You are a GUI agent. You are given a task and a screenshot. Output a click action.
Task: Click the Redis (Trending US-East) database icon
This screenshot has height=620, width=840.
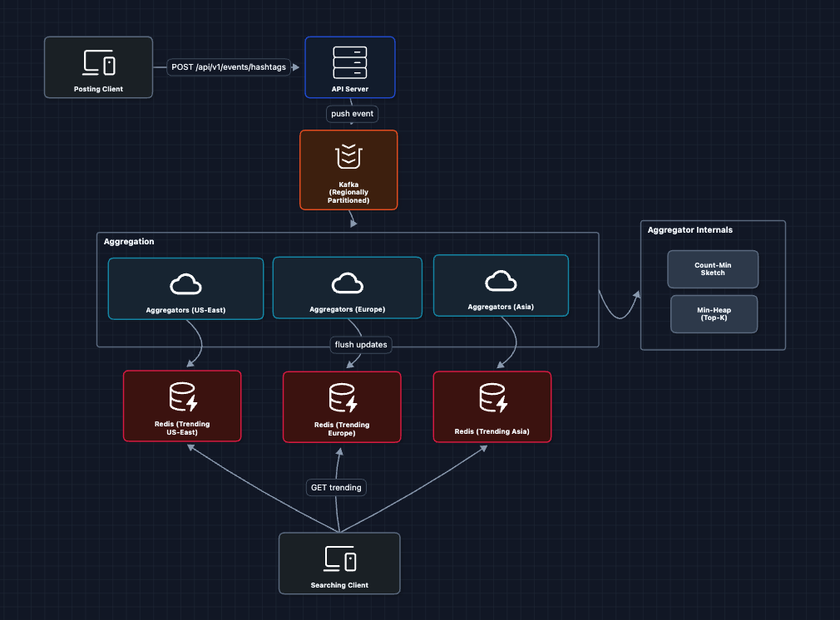coord(182,397)
